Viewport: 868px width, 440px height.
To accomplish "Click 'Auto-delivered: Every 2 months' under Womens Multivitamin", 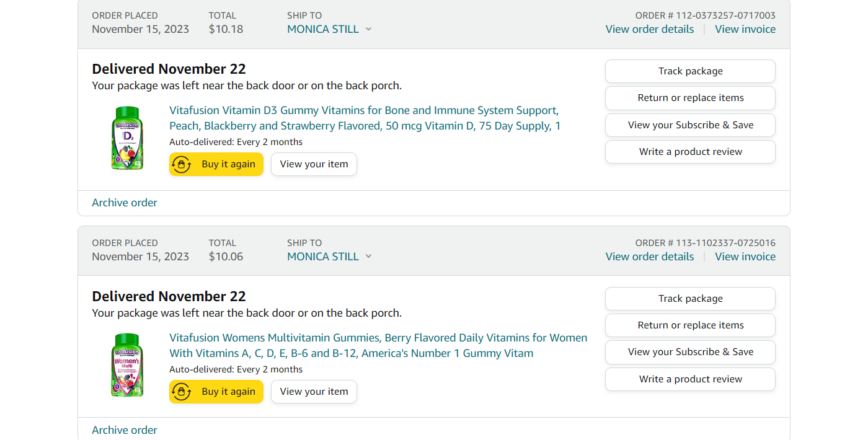I will click(236, 369).
